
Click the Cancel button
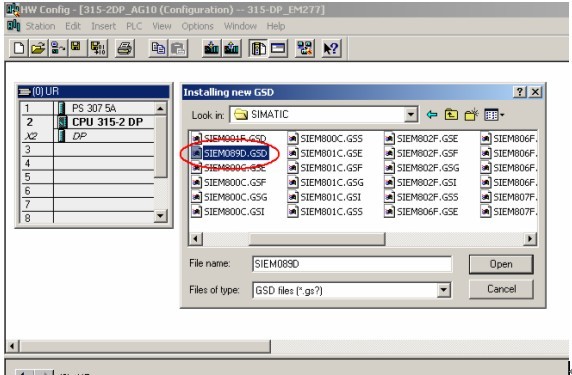click(501, 289)
